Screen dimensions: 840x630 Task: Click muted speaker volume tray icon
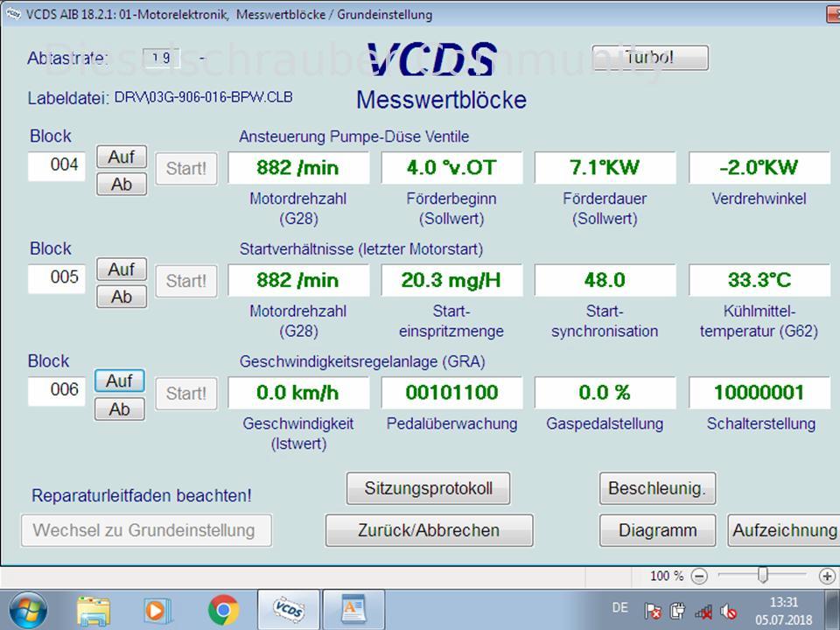(x=728, y=612)
